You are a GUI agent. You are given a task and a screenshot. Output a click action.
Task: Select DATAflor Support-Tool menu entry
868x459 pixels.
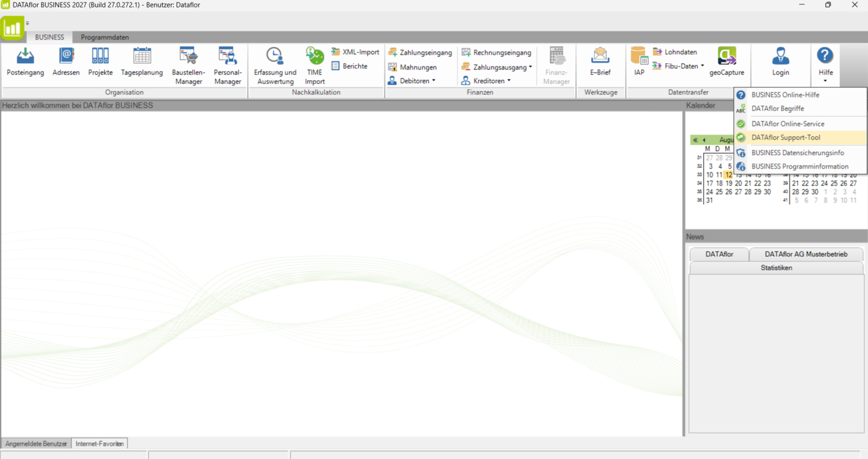coord(800,138)
